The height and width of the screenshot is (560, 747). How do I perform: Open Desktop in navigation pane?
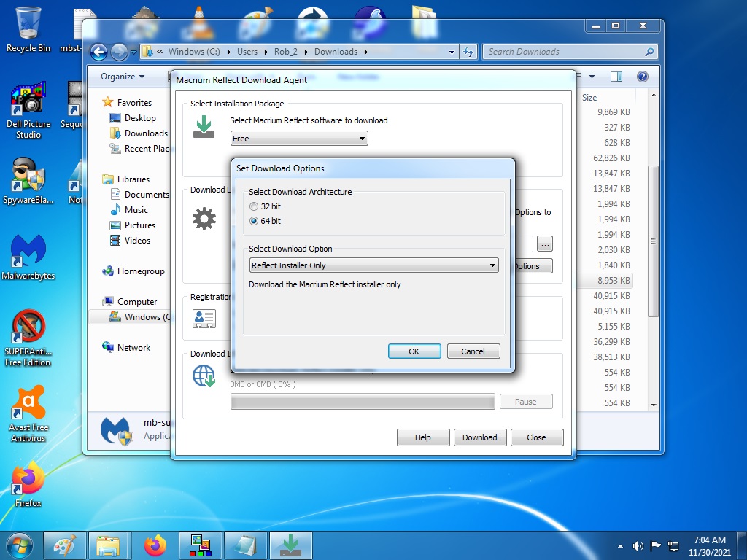coord(140,117)
